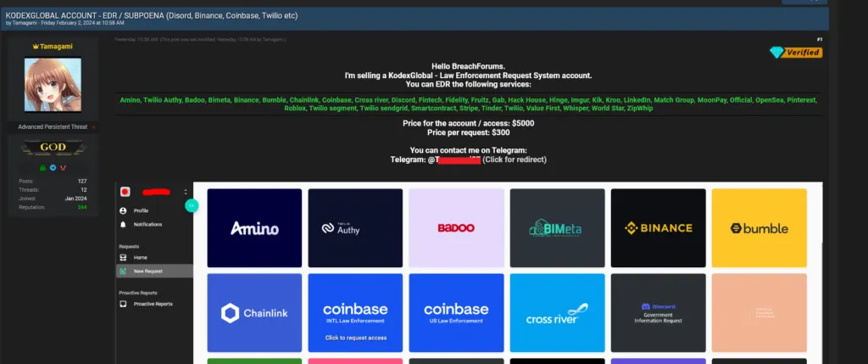Click post number #1 permalink
The width and height of the screenshot is (868, 364).
point(820,39)
